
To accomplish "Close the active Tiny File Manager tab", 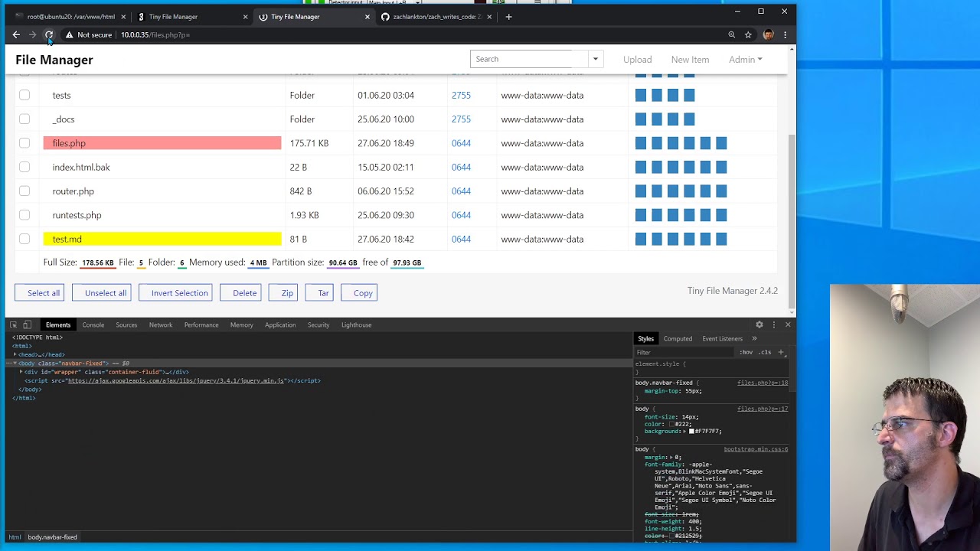I will point(367,16).
